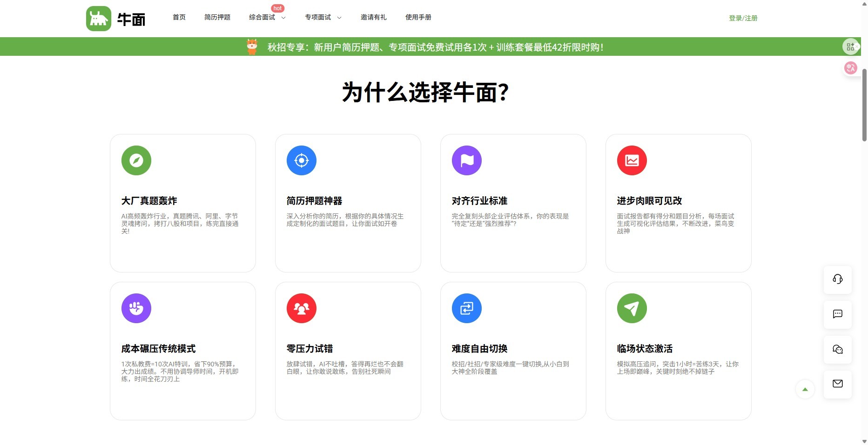Click the purple flag icon for 对齐行业标准

click(x=467, y=160)
